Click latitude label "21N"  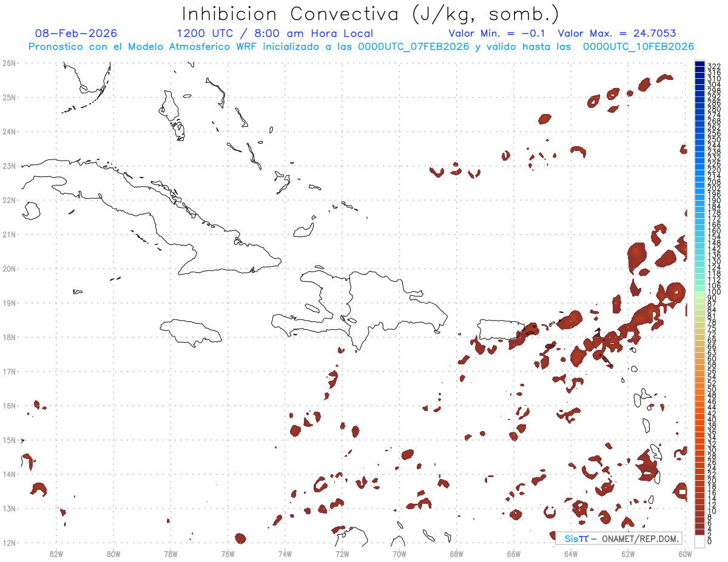point(9,234)
